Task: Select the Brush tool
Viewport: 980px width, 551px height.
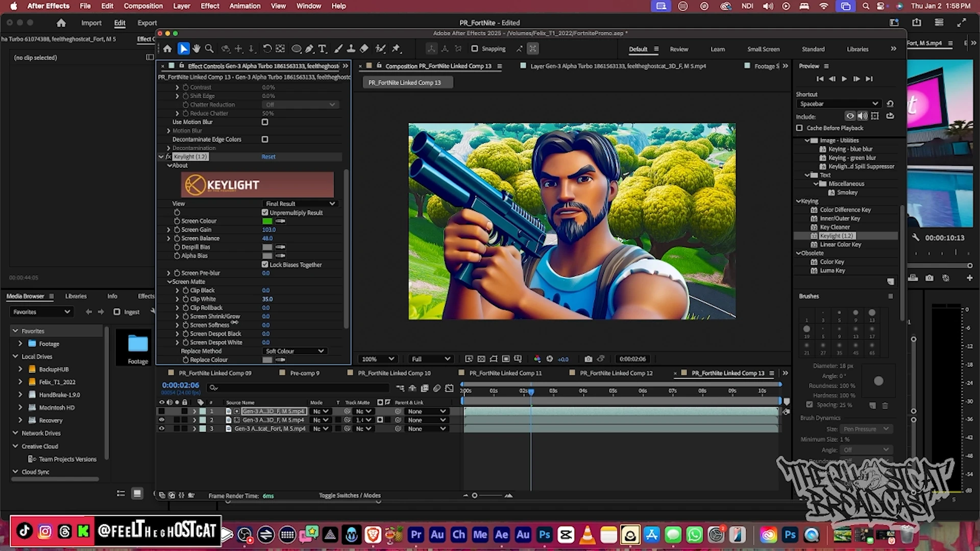Action: point(338,49)
